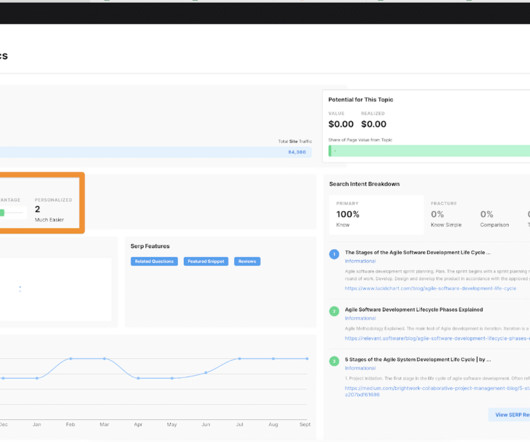
Task: Select the May data point on chart
Action: tap(172, 378)
